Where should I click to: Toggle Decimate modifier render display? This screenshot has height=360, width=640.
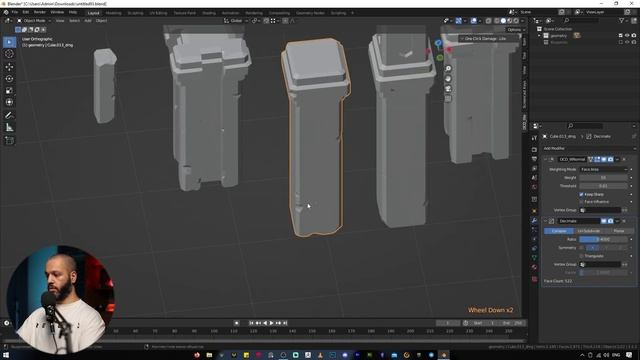tap(611, 221)
